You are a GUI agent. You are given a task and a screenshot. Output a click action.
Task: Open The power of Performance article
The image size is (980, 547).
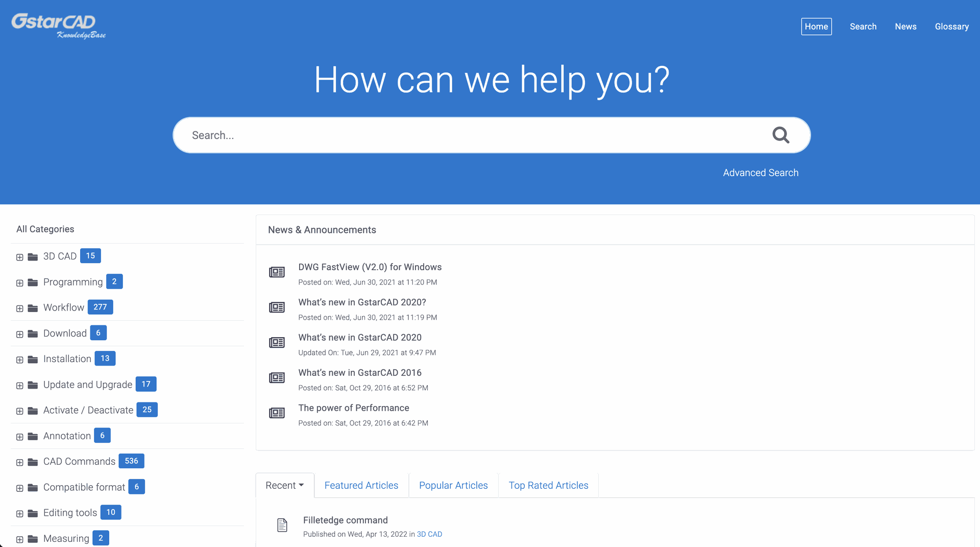click(x=354, y=408)
